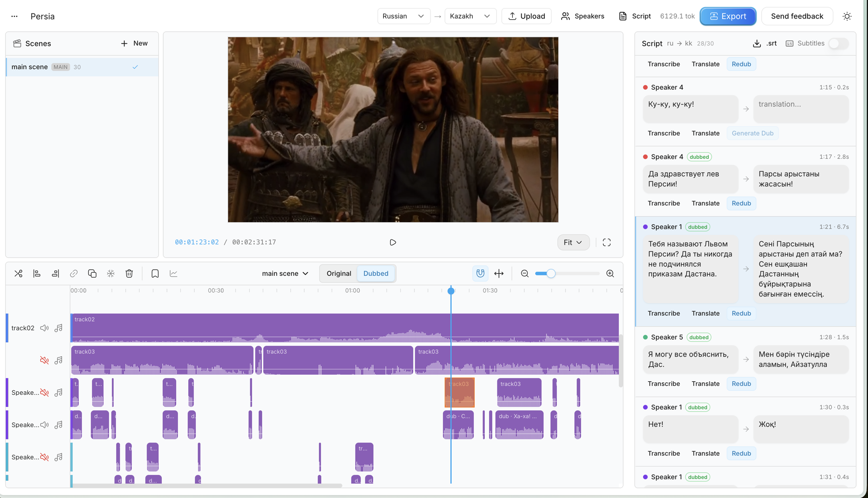This screenshot has height=498, width=868.
Task: Adjust the timeline zoom slider handle
Action: (x=551, y=273)
